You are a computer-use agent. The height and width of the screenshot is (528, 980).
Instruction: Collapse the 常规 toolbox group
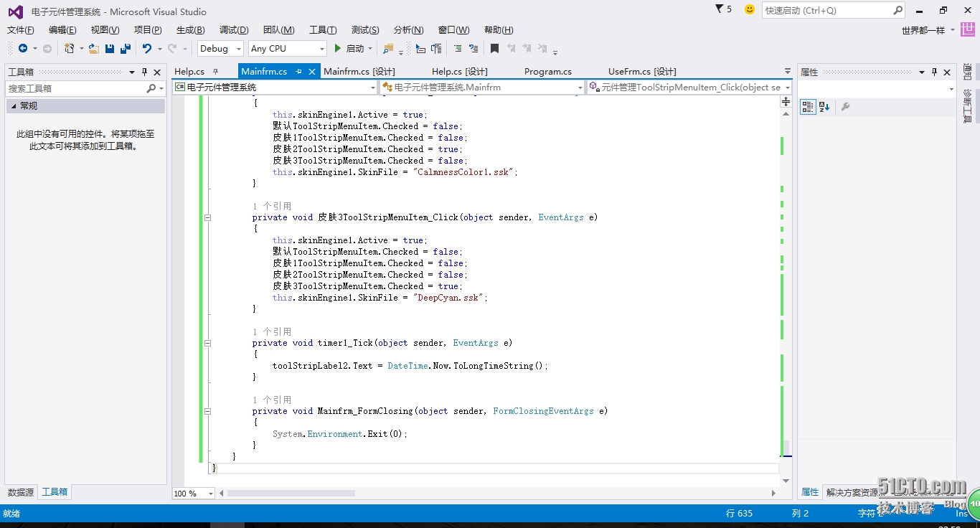click(x=13, y=105)
